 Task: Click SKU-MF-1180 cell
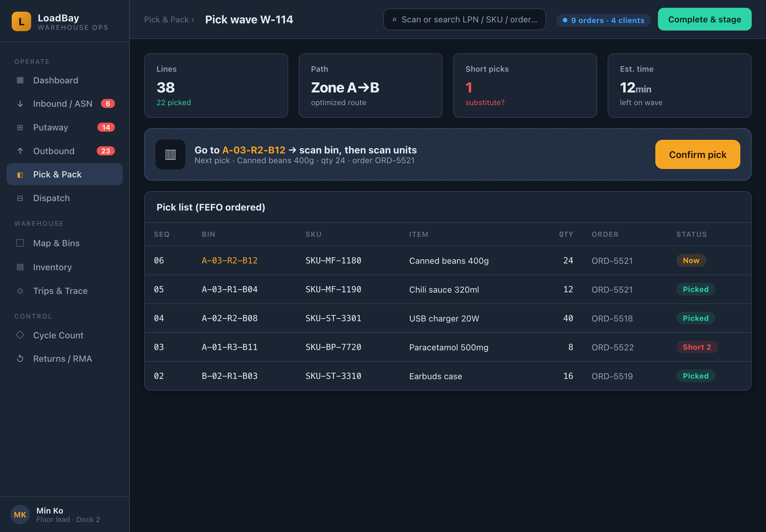click(x=333, y=260)
